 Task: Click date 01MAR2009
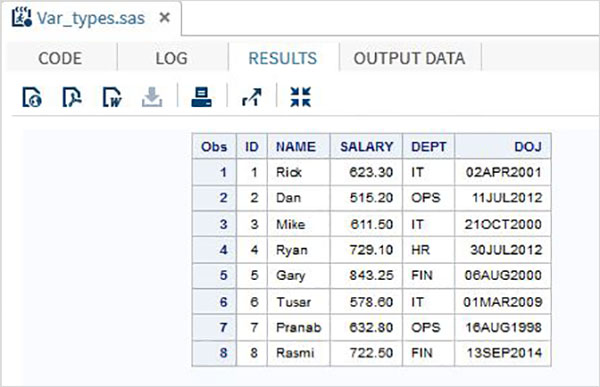pyautogui.click(x=503, y=302)
